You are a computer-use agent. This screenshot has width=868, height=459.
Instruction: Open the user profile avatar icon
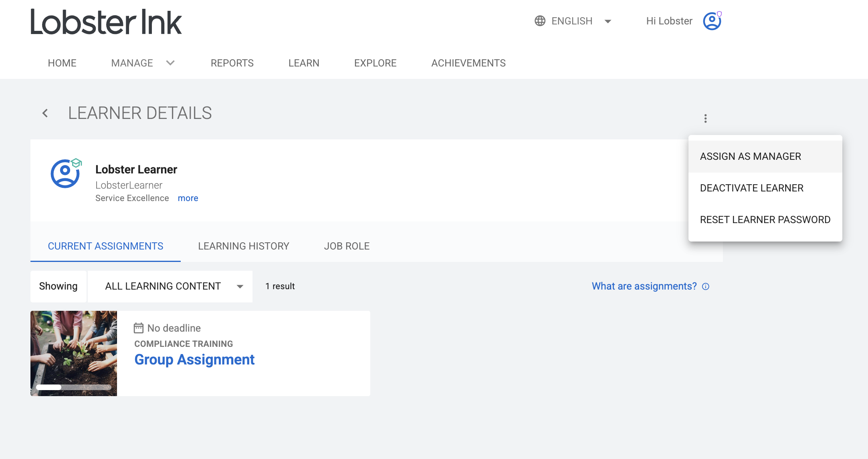click(712, 21)
